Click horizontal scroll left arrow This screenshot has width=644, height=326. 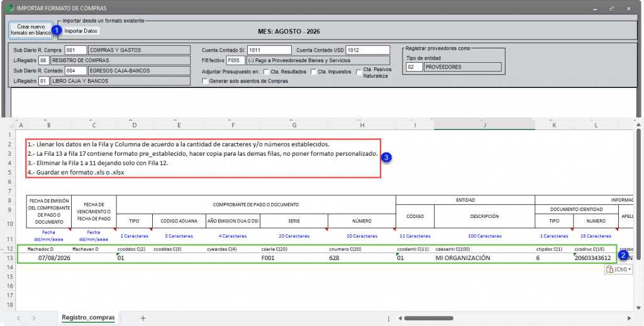[400, 318]
